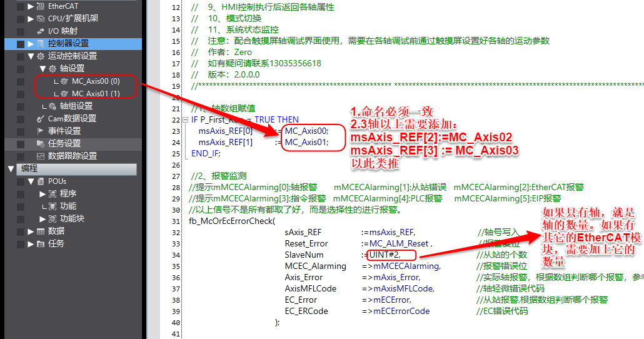Click the UINT#2 value on line 34
Viewport: 644px width, 339px height.
point(384,255)
